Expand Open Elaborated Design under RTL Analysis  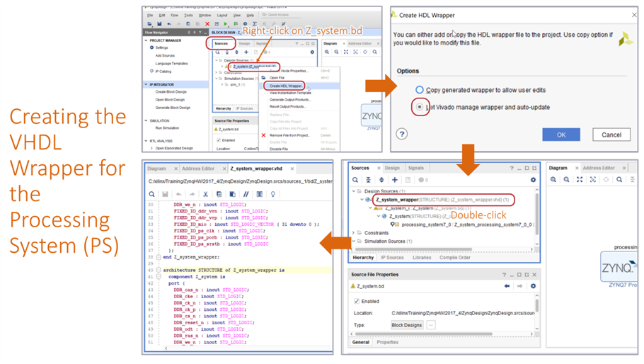(151, 148)
